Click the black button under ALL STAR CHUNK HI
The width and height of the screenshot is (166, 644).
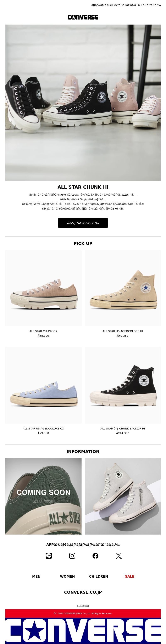[83, 223]
